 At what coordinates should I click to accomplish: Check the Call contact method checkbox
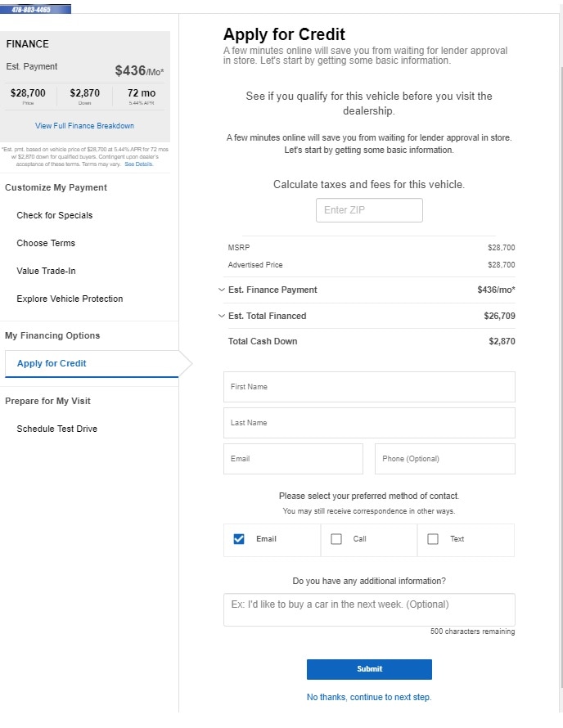point(336,539)
